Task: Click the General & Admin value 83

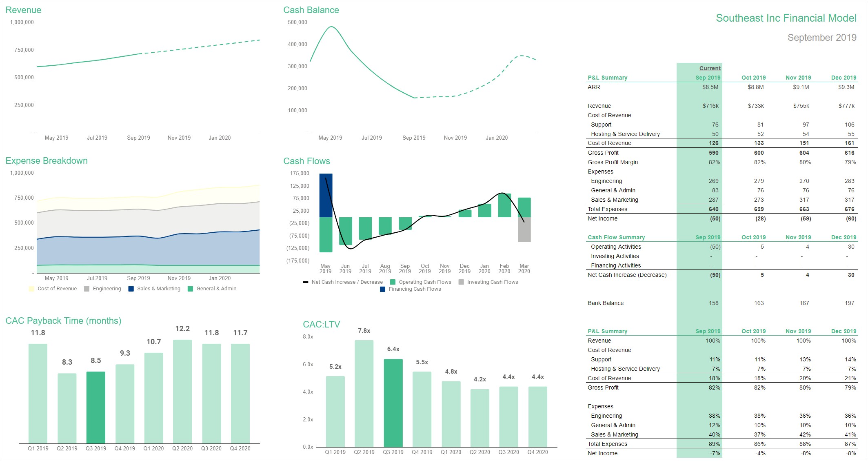Action: [x=715, y=190]
